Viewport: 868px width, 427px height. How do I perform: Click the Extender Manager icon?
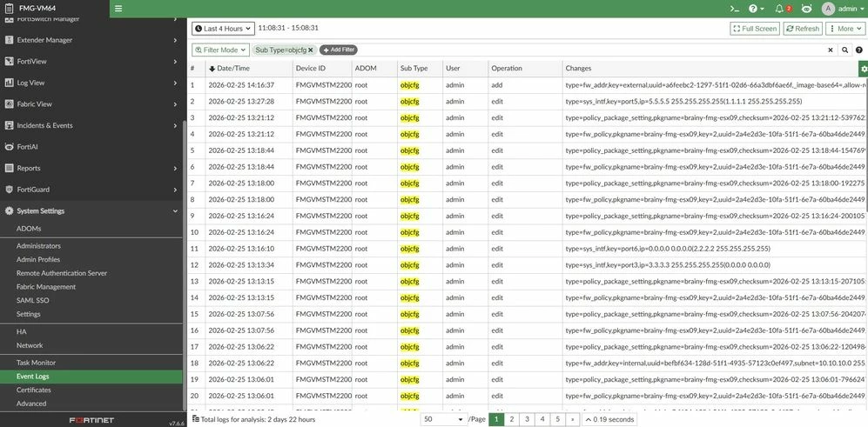click(9, 40)
